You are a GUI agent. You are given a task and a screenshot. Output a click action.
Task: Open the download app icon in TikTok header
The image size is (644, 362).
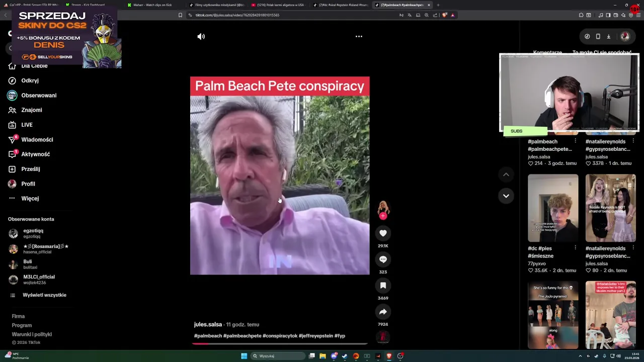pos(608,36)
